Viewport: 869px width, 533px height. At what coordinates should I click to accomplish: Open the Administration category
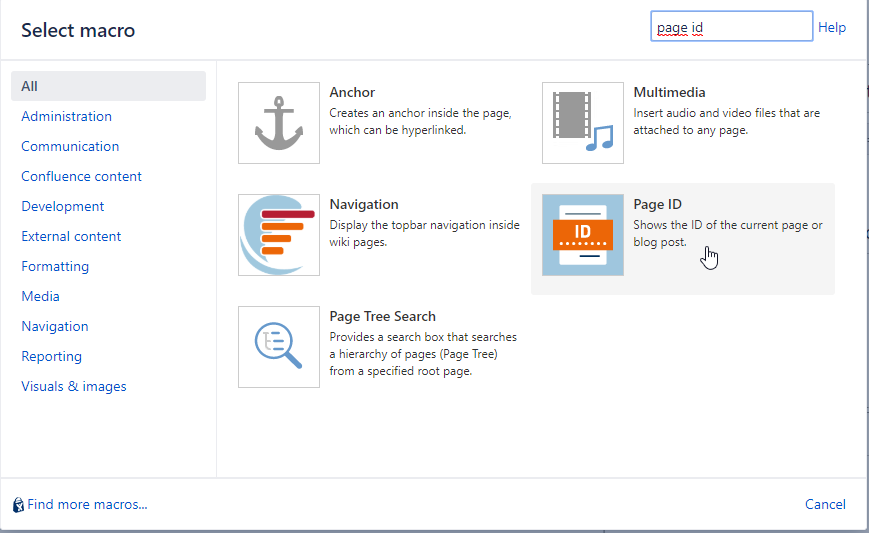(x=66, y=116)
